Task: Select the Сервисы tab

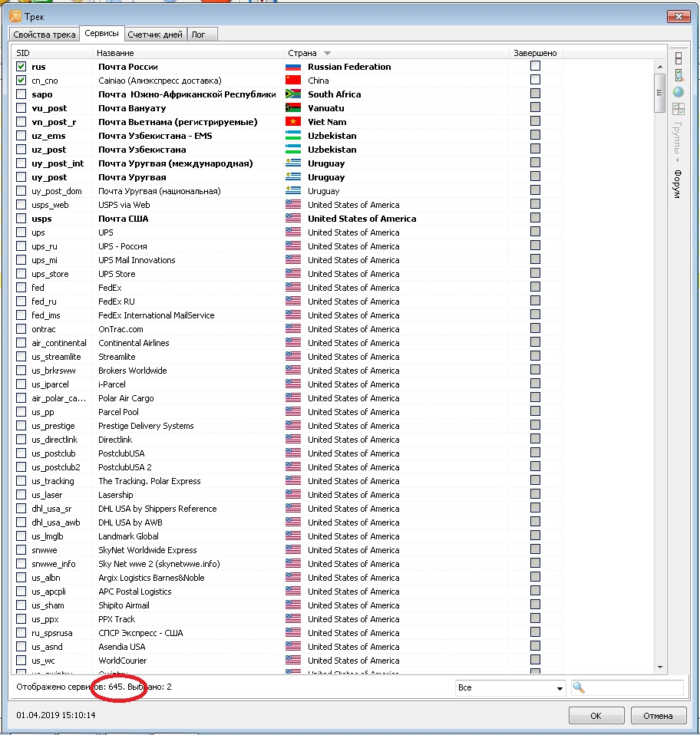Action: pos(102,33)
